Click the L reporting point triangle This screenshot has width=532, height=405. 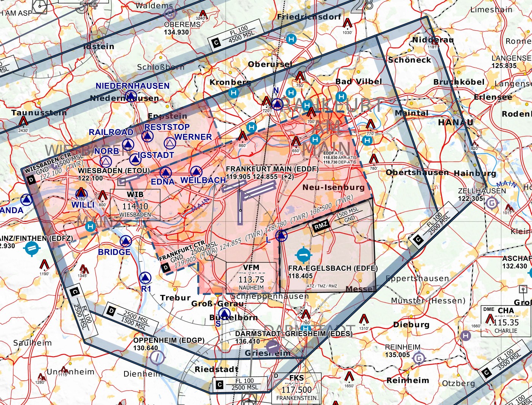[281, 236]
